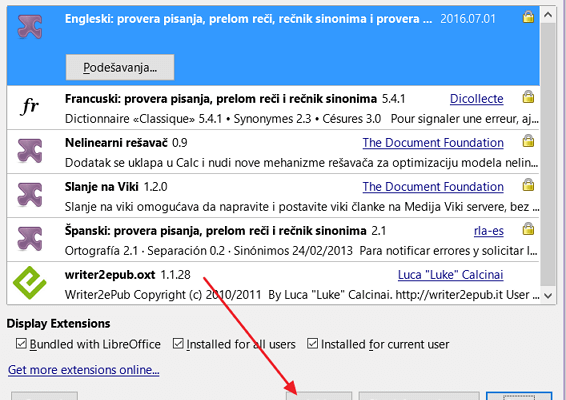Click the green writer2epub icon

30,283
